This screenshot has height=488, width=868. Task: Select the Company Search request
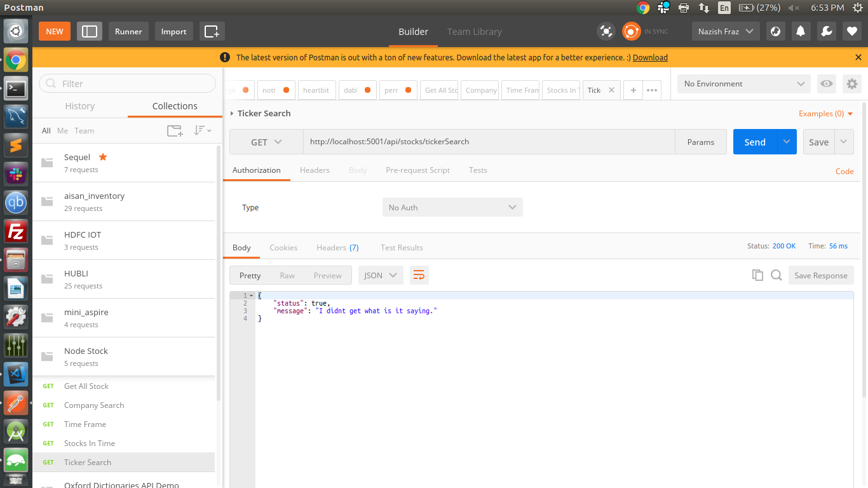tap(124, 405)
